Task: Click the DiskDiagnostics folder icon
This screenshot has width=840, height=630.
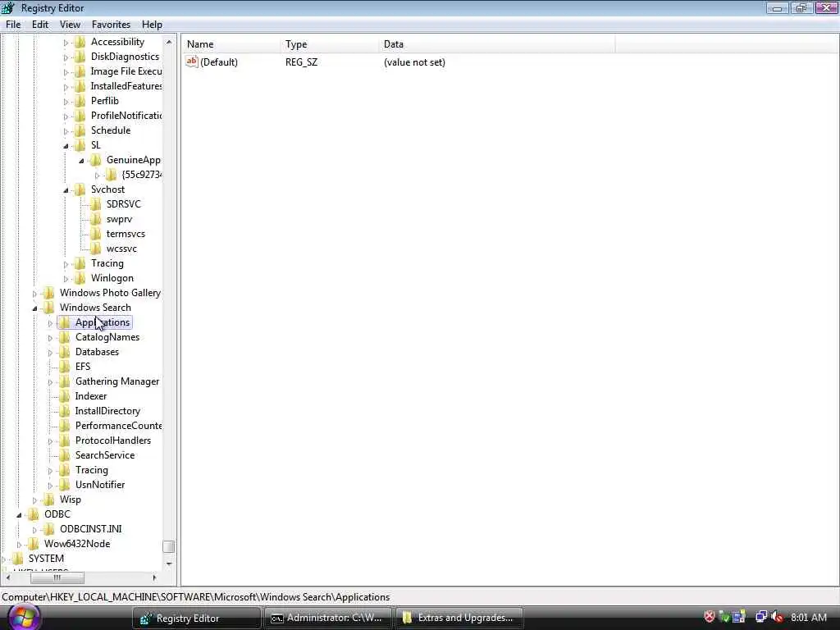Action: click(80, 57)
